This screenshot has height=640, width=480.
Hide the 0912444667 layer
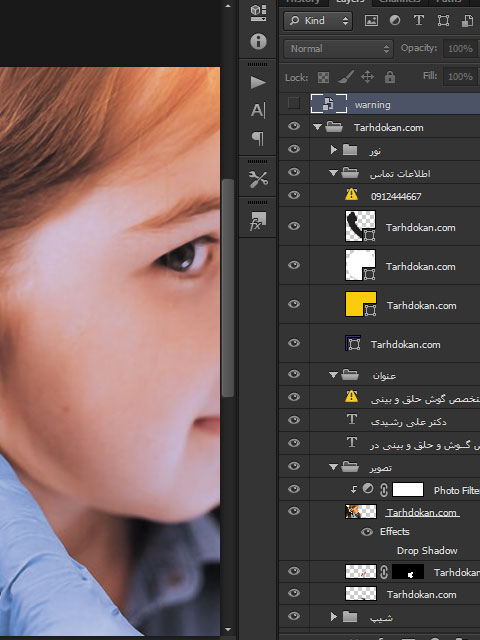pos(294,195)
